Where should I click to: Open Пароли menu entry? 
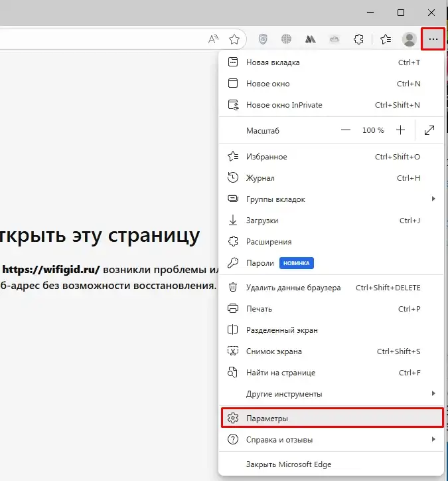point(332,263)
